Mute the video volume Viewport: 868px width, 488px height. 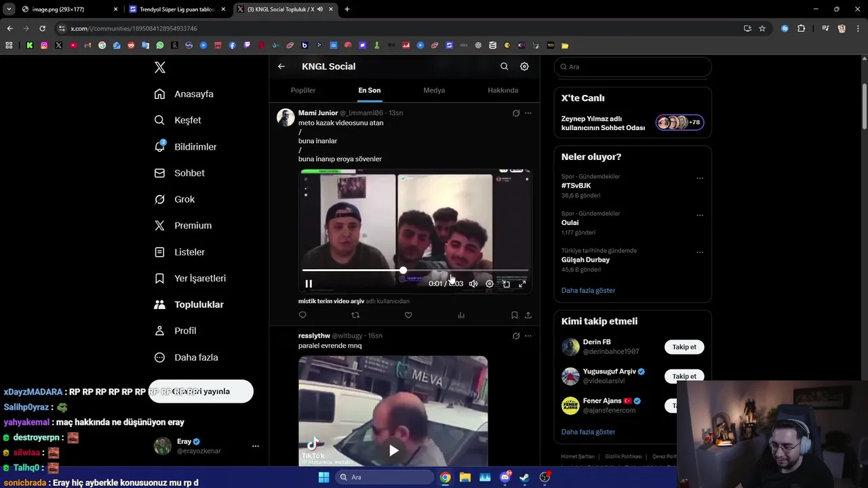click(x=473, y=284)
